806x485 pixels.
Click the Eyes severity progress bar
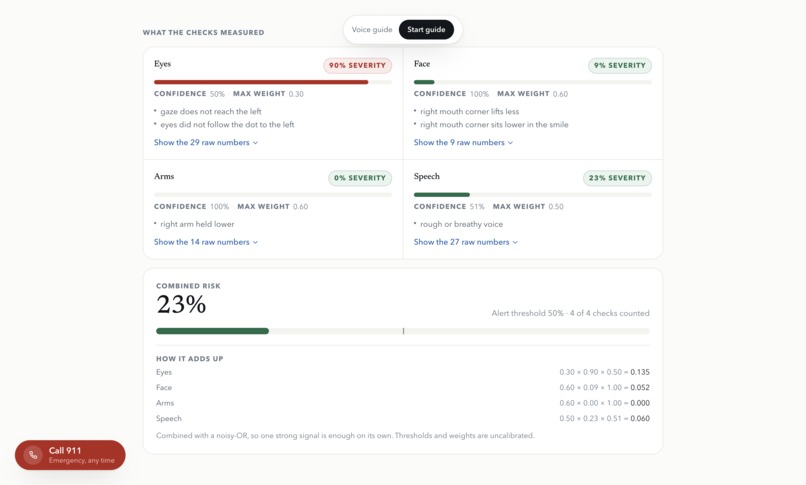272,82
